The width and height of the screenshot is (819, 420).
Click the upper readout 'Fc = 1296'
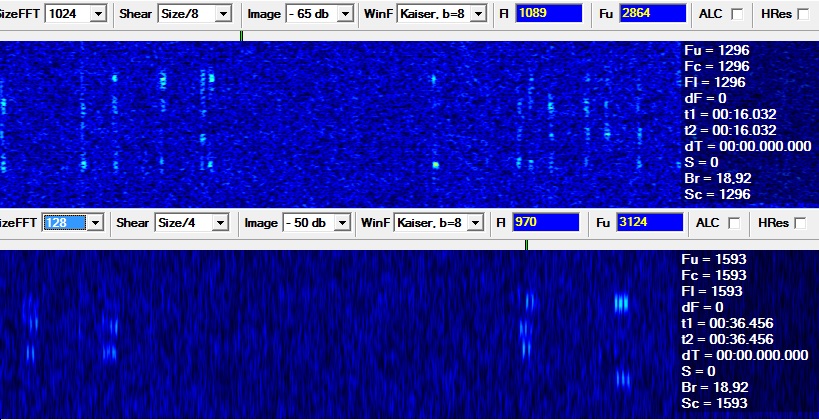pos(717,66)
